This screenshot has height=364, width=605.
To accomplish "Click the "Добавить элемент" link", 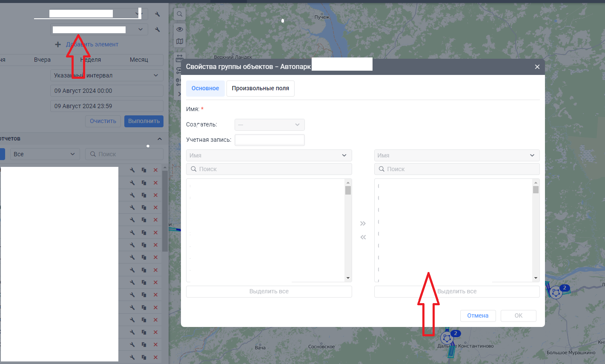I will [x=92, y=44].
